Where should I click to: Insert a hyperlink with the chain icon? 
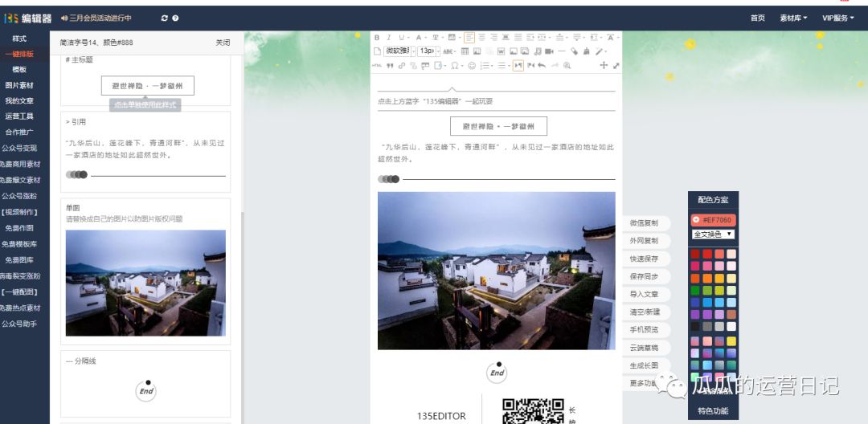[402, 65]
